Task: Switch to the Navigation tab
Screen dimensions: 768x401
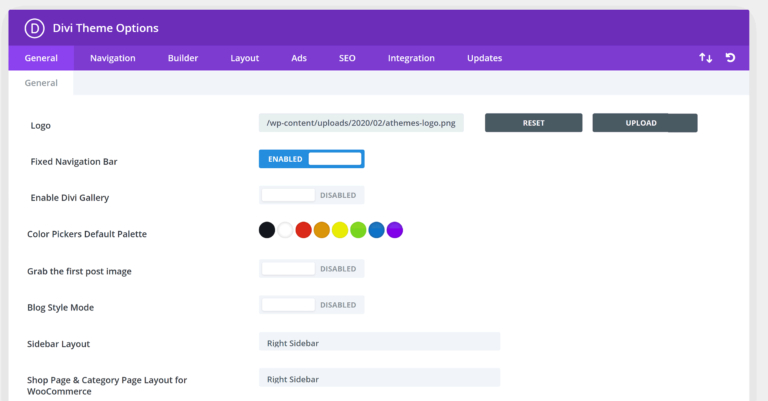Action: [x=113, y=58]
